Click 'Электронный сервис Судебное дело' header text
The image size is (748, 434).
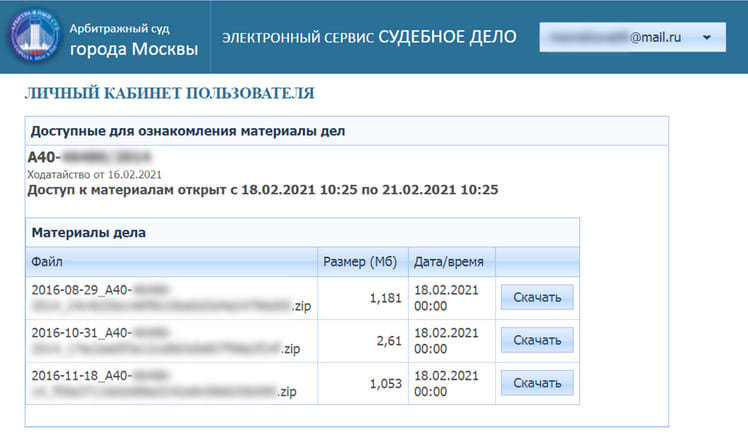click(x=369, y=37)
